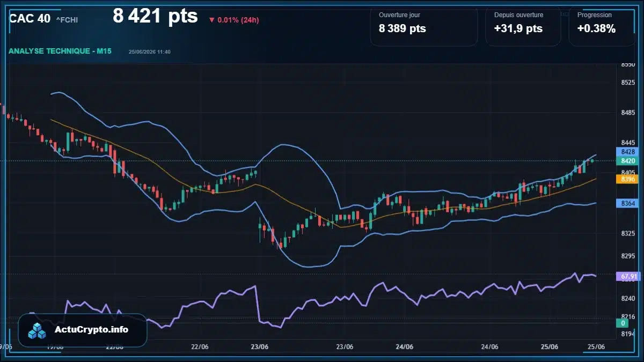Click the 25/06/2026 11:40 timestamp
The width and height of the screenshot is (644, 362).
pyautogui.click(x=150, y=52)
